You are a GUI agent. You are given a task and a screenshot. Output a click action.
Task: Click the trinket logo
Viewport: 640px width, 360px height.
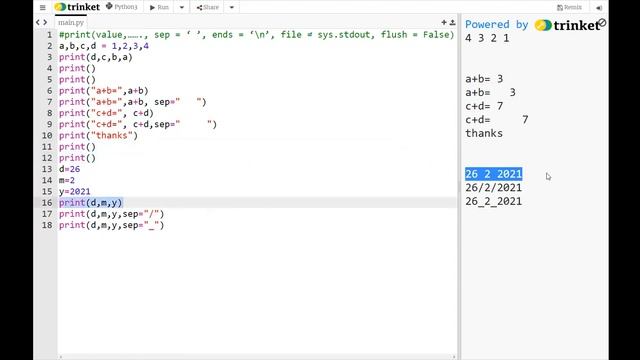pyautogui.click(x=77, y=7)
